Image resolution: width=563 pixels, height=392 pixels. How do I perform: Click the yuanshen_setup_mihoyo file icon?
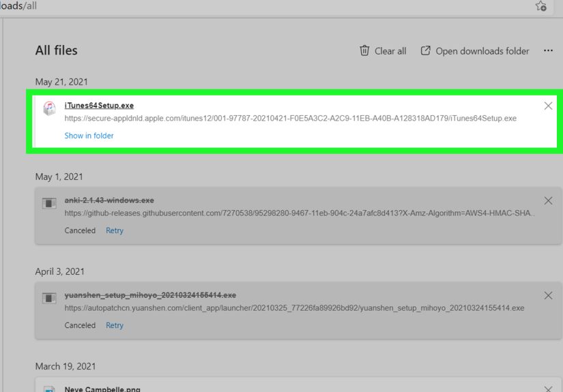[x=49, y=298]
